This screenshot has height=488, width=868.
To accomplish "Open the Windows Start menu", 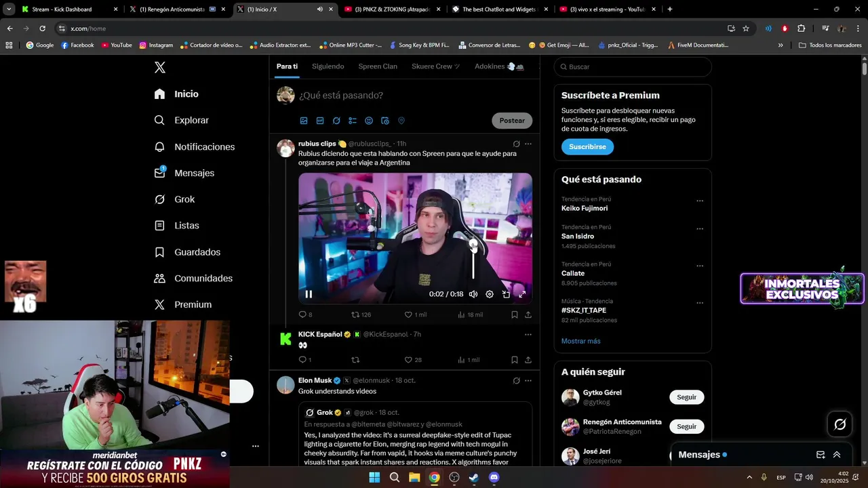I will pyautogui.click(x=374, y=477).
